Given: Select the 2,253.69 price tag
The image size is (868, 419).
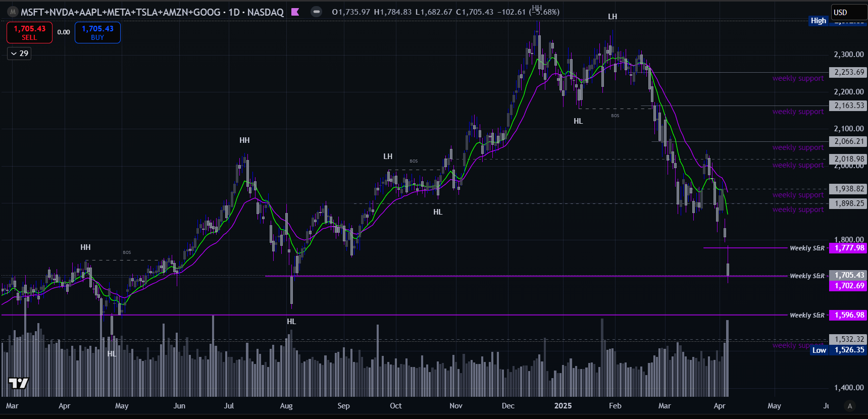Looking at the screenshot, I should click(848, 72).
